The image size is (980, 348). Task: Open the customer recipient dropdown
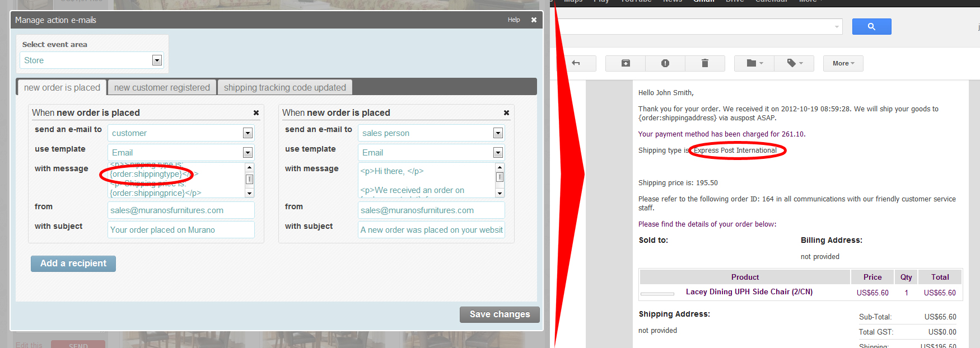pyautogui.click(x=248, y=133)
